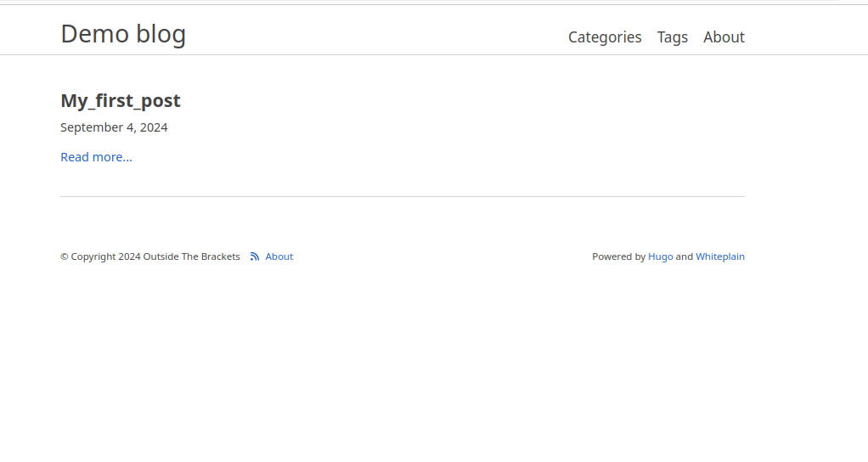Screen dimensions: 868x462
Task: Click the word 'and' between footer links
Action: [x=684, y=256]
